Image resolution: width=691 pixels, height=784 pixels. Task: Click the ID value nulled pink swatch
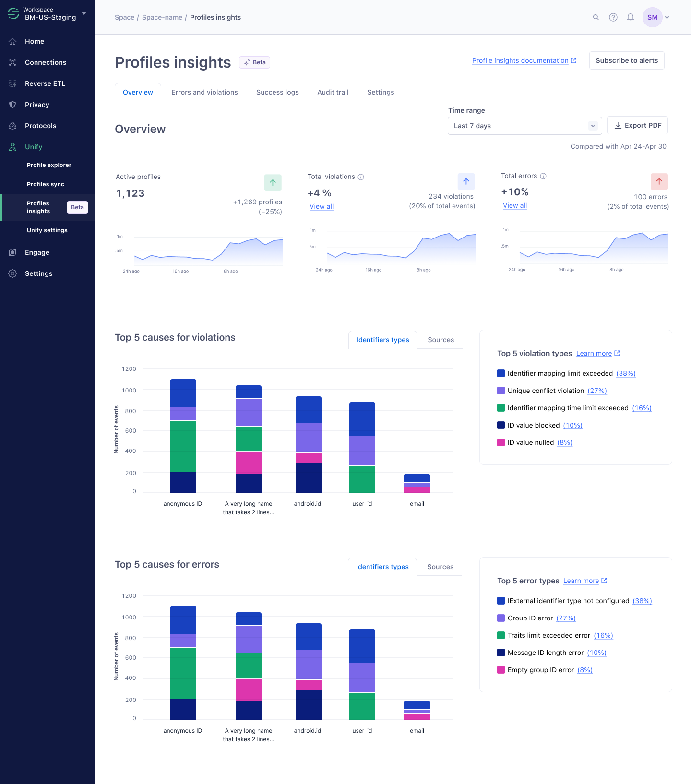click(x=501, y=442)
